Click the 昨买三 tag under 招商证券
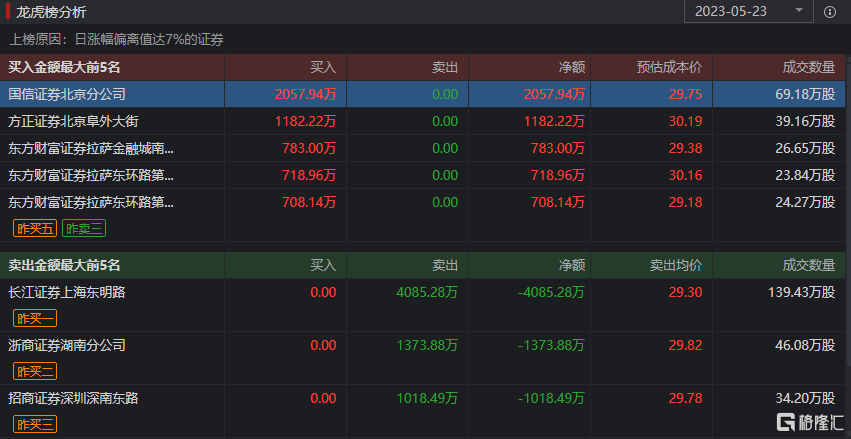 point(35,424)
